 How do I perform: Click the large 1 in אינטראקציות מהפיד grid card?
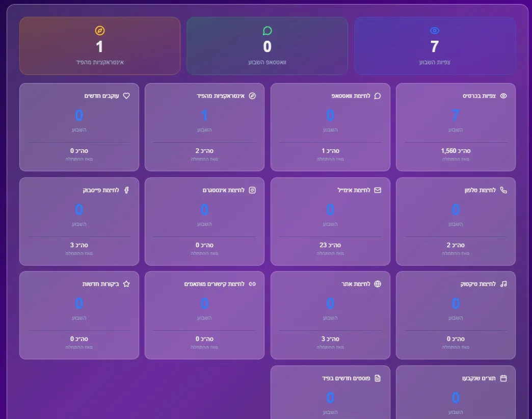pos(204,115)
